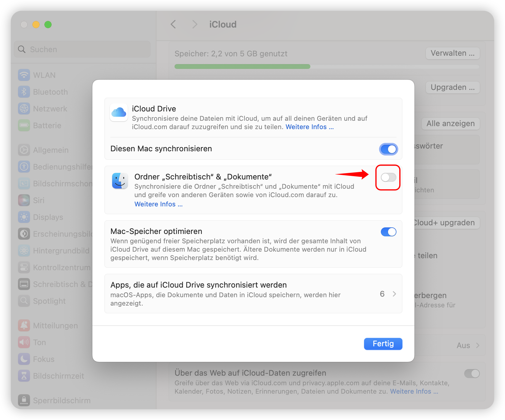Select Allgemein in the settings sidebar
The width and height of the screenshot is (505, 420).
[x=51, y=150]
